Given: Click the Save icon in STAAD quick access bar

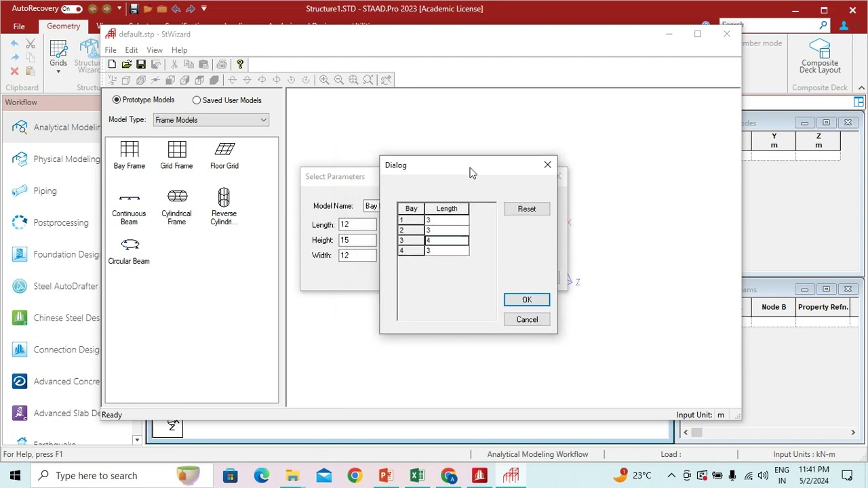Looking at the screenshot, I should [134, 9].
